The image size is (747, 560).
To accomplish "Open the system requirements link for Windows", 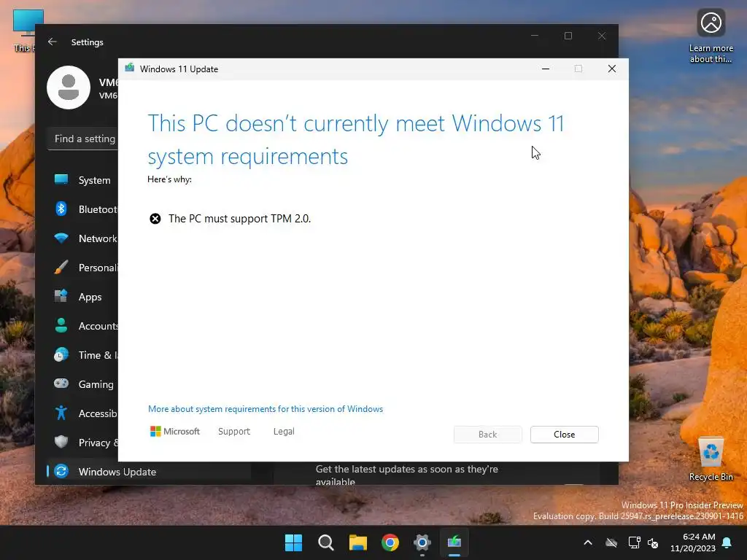I will [x=266, y=409].
